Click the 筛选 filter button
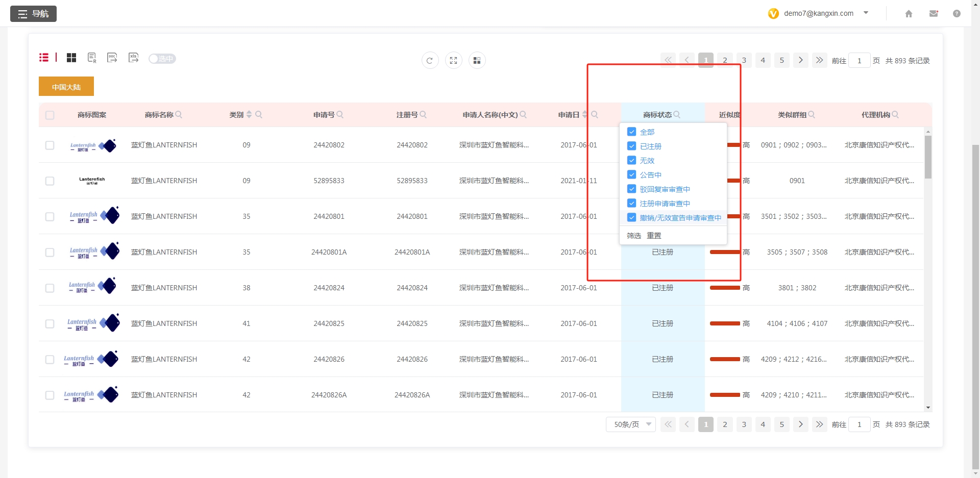Screen dimensions: 980x478 pyautogui.click(x=633, y=235)
